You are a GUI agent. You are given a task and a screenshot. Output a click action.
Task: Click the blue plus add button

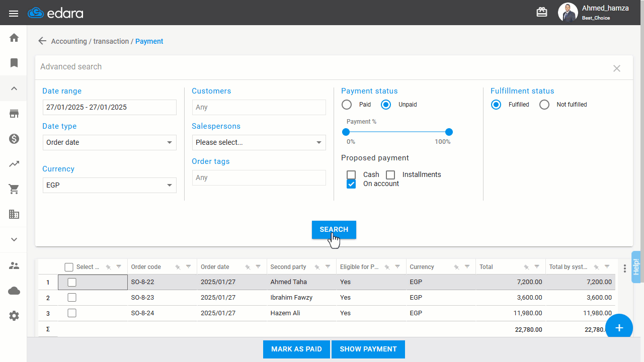click(x=619, y=328)
